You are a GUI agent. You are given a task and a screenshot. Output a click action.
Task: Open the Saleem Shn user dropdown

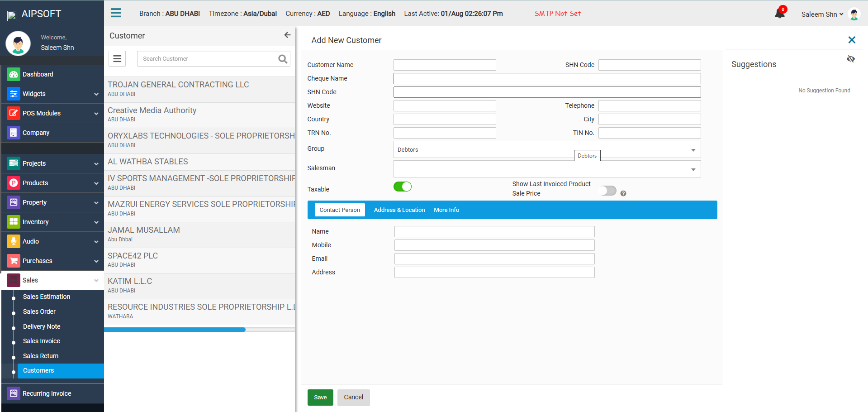[822, 14]
